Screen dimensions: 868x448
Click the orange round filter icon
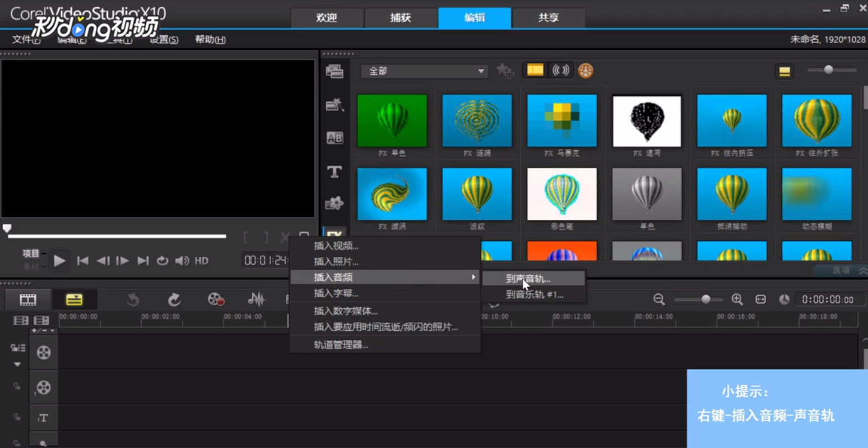point(586,71)
